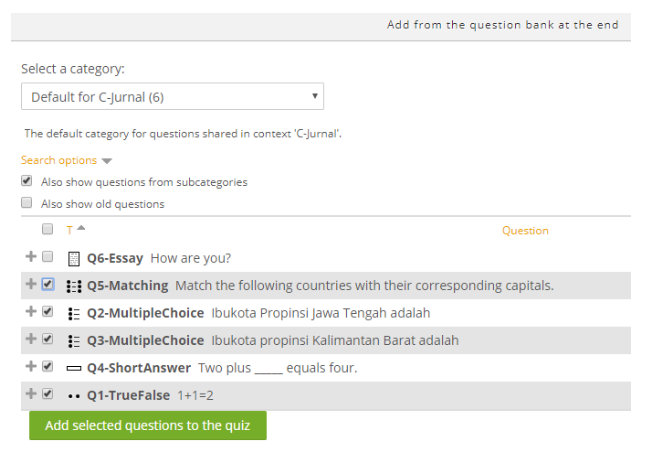Add Q1-TrueFalse using its plus icon

31,394
